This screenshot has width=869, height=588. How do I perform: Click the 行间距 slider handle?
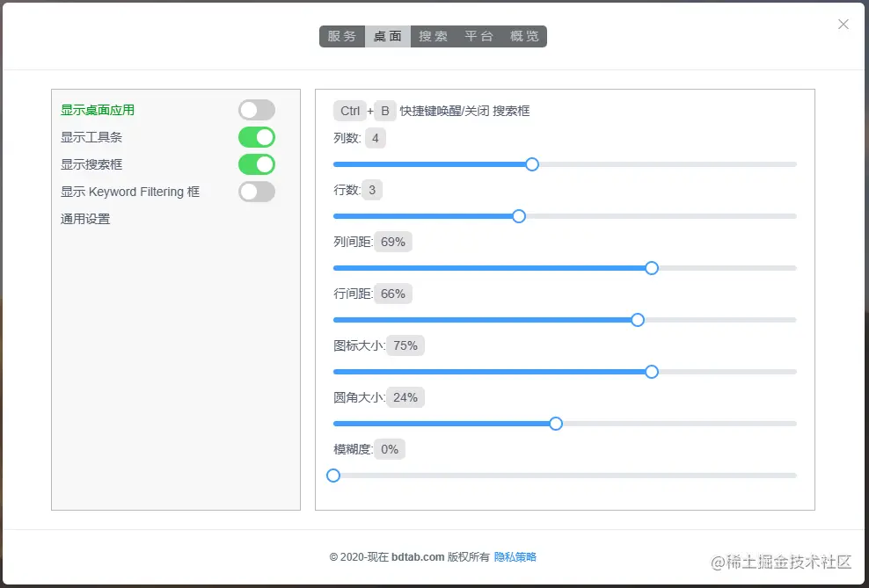click(x=638, y=320)
